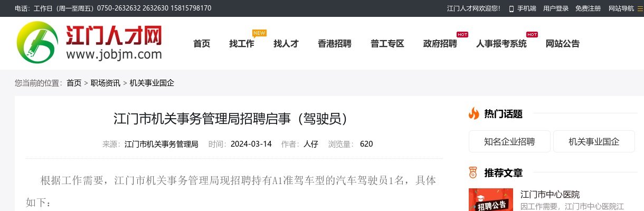Open the 网站导航 hamburger menu icon
Screen dimensions: 644x211
pyautogui.click(x=640, y=8)
